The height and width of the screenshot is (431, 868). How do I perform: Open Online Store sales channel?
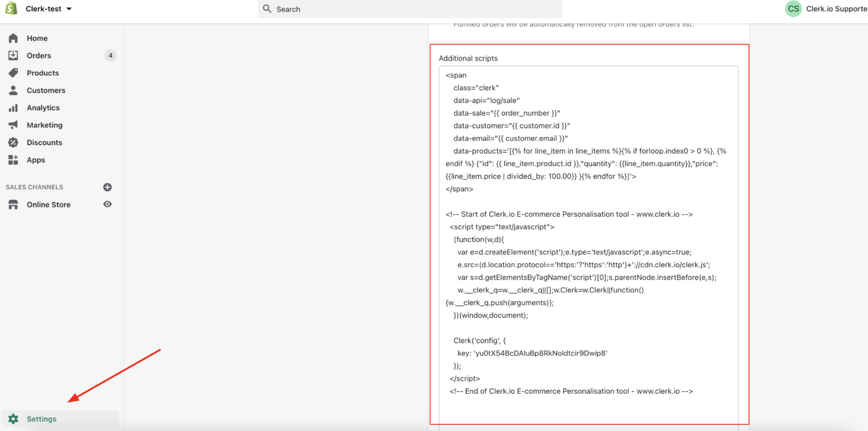(48, 204)
